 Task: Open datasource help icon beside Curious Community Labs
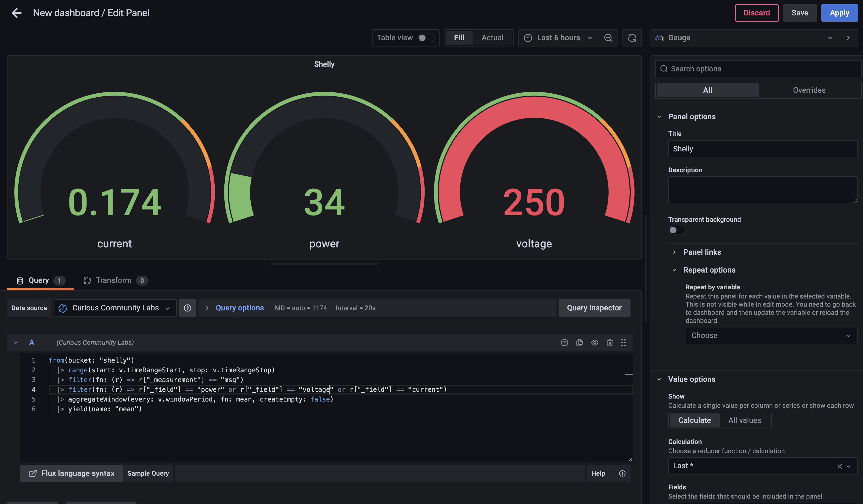[188, 308]
